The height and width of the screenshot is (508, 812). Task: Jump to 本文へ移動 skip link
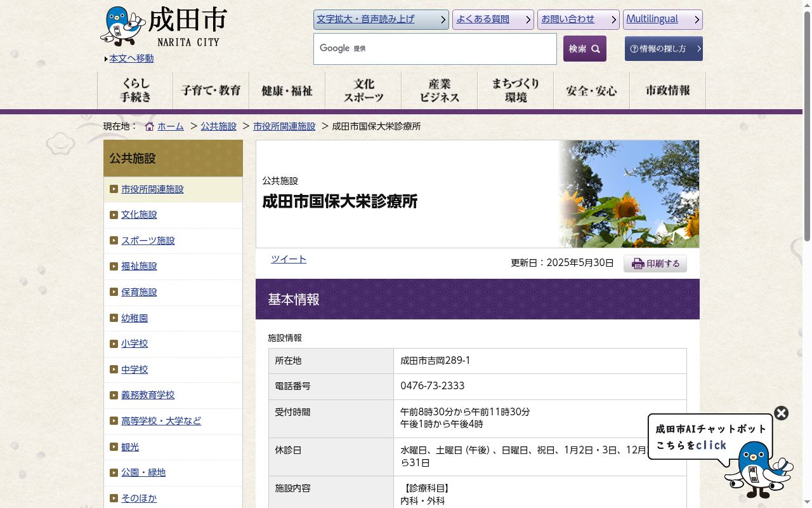pos(131,58)
